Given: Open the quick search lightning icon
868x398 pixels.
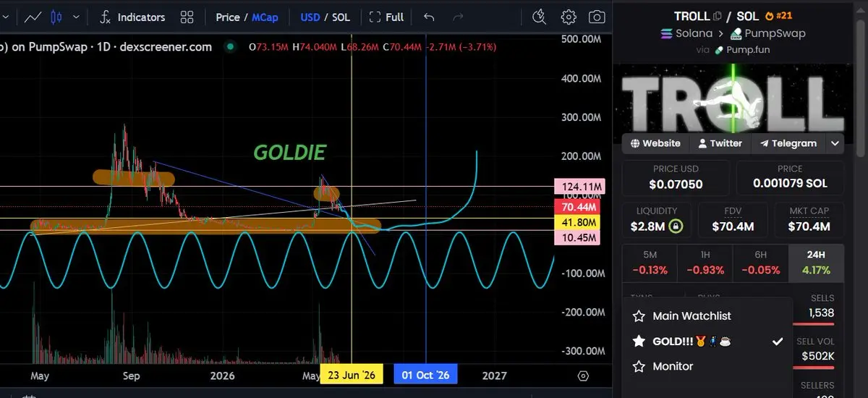Looking at the screenshot, I should tap(540, 17).
